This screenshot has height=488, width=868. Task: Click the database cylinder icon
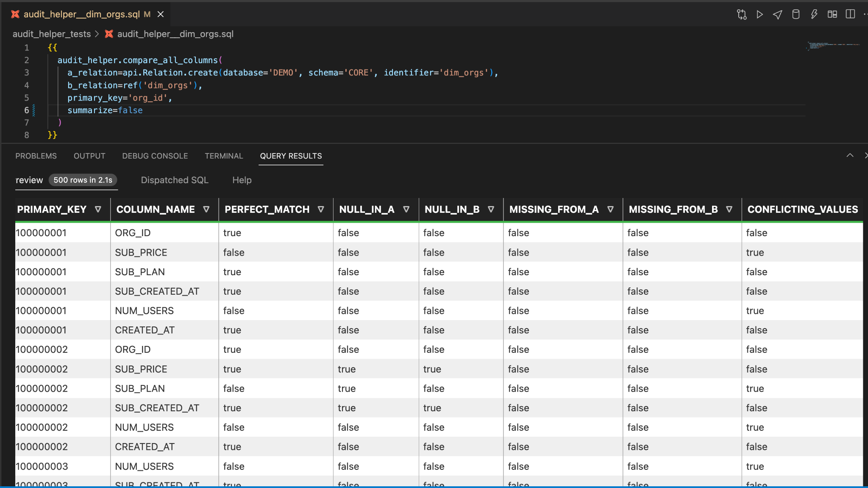point(796,14)
